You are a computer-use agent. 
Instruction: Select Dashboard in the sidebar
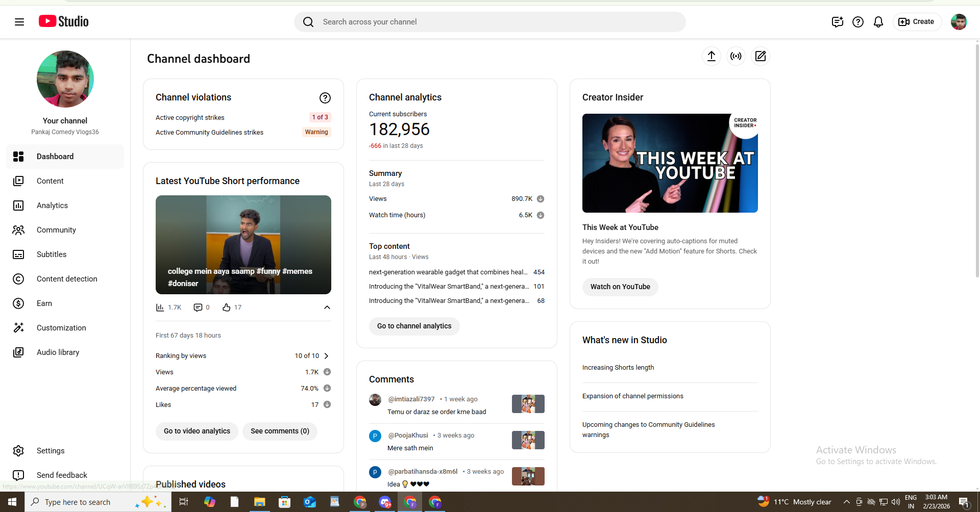[56, 157]
